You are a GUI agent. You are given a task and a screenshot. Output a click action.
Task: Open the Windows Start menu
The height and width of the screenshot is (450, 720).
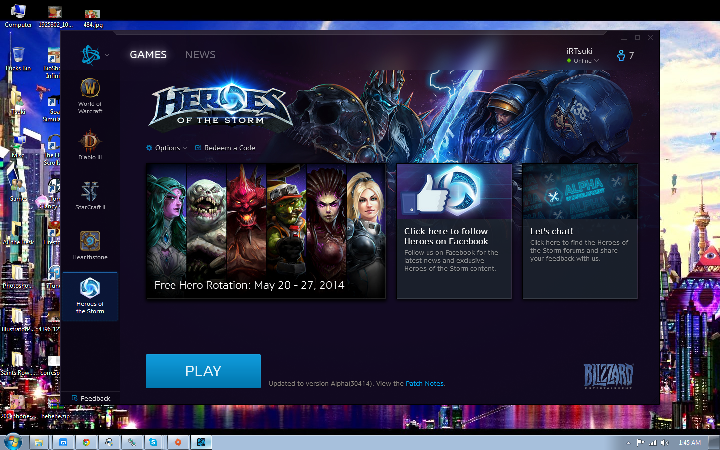[13, 442]
